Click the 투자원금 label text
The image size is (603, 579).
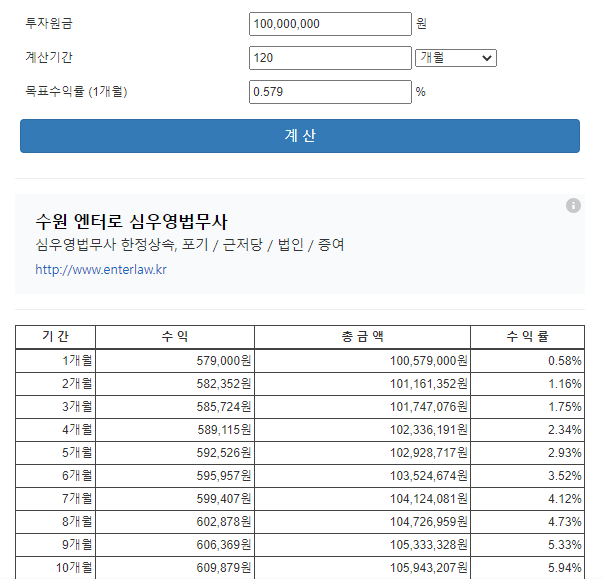(49, 23)
